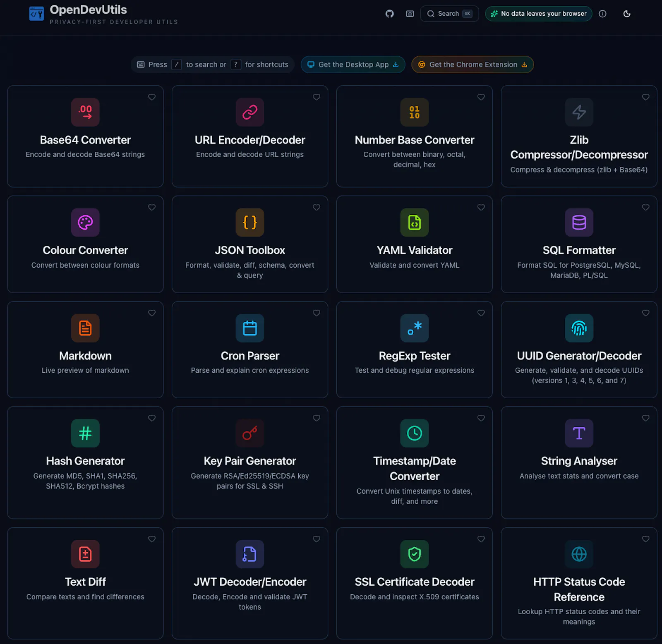
Task: Open SQL Formatter database icon
Action: coord(579,223)
